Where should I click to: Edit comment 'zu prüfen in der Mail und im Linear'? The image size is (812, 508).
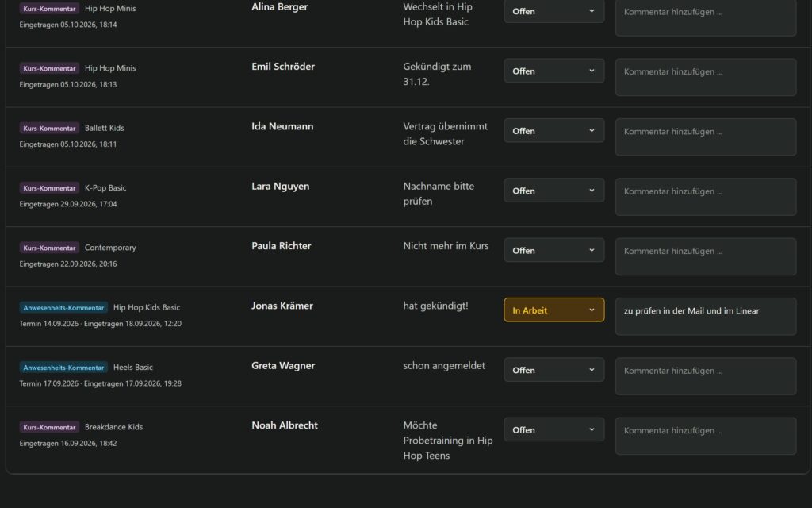click(x=705, y=316)
